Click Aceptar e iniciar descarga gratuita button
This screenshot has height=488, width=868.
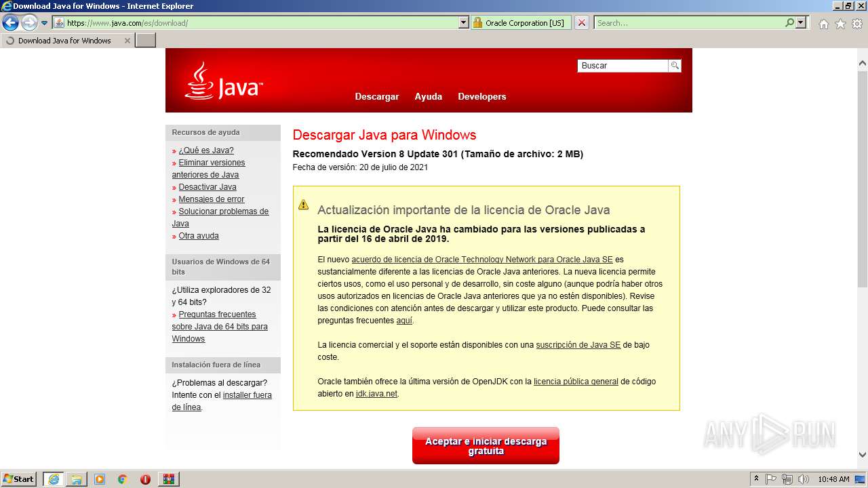(486, 446)
